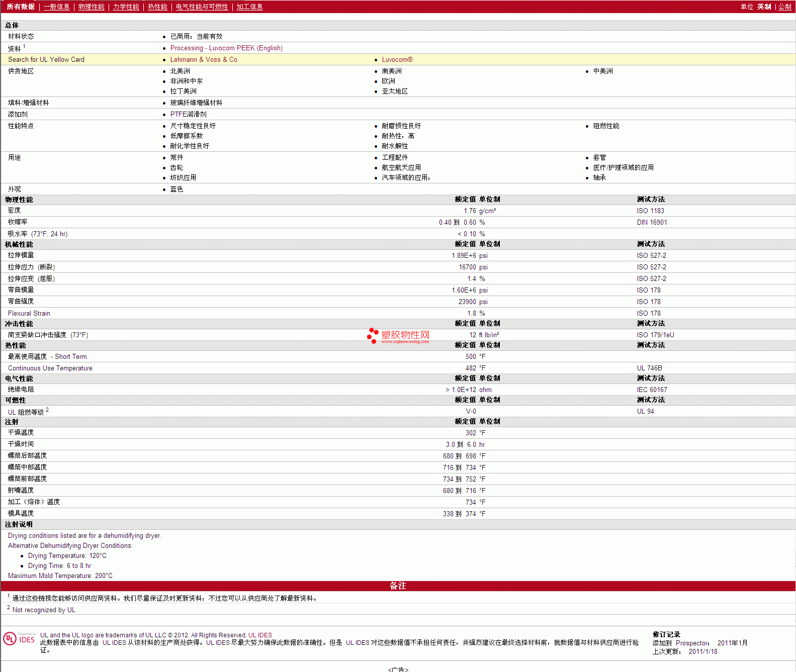Image resolution: width=796 pixels, height=672 pixels.
Task: Click ISO 527-2 for 拉伸模量
Action: (x=651, y=255)
